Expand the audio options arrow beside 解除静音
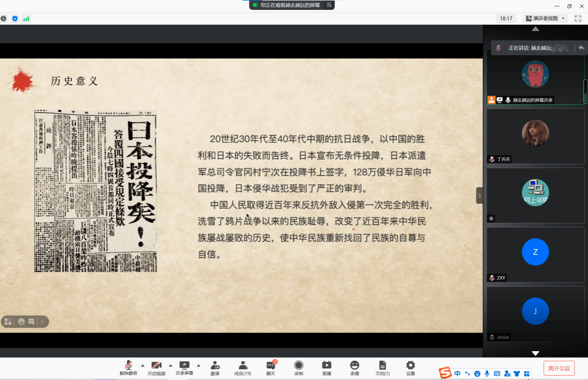Viewport: 588px width, 380px height. pyautogui.click(x=142, y=365)
